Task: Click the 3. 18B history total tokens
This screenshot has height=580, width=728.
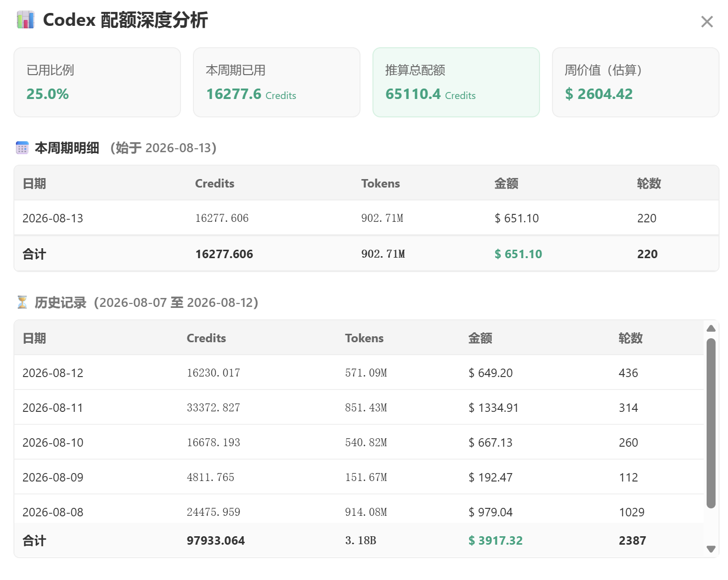Action: [361, 541]
